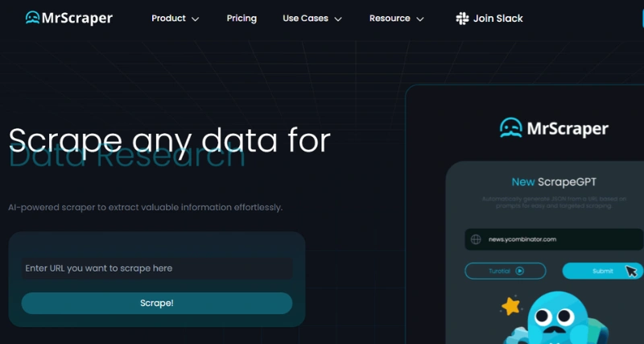Click the news.ycombinator.com URL field

pos(547,239)
